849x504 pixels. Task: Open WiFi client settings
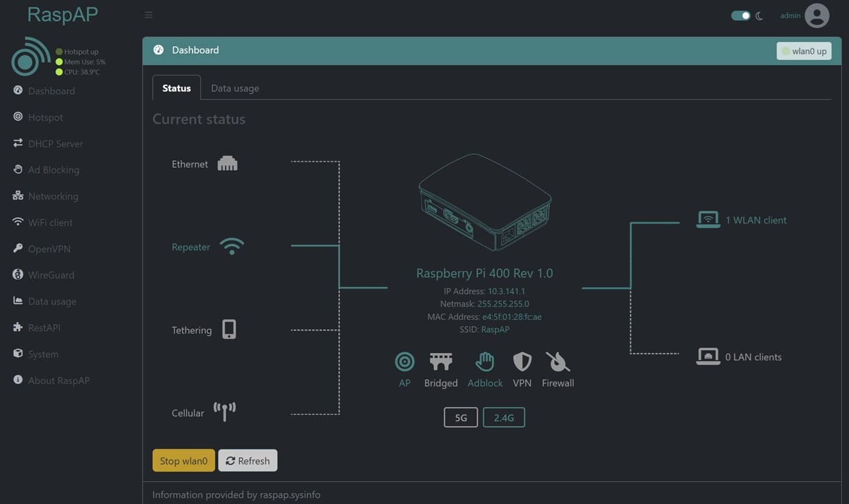click(x=43, y=222)
